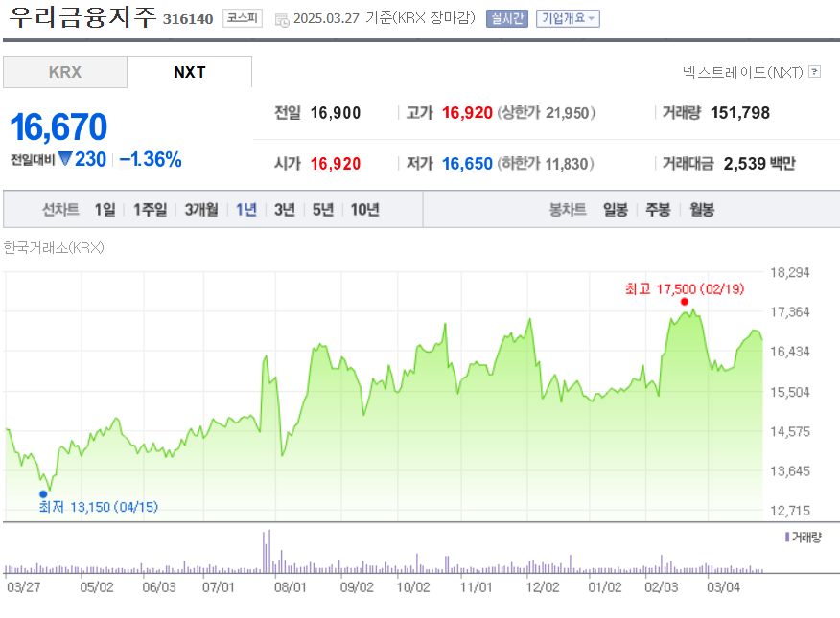Switch to the 월봉 candle chart
The width and height of the screenshot is (840, 618).
(702, 209)
